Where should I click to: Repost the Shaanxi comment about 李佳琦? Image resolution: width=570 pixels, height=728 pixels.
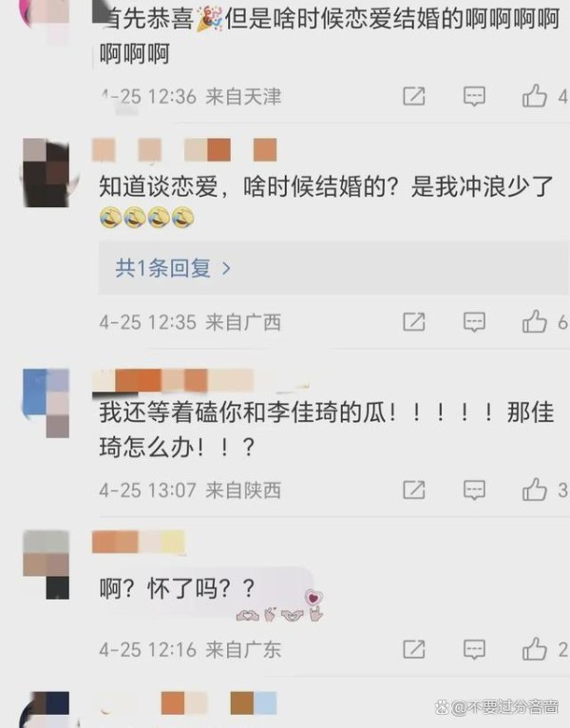[x=413, y=489]
